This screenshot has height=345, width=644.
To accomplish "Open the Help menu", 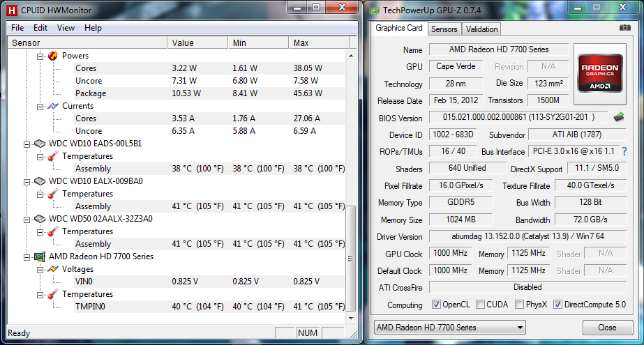I will click(x=93, y=28).
